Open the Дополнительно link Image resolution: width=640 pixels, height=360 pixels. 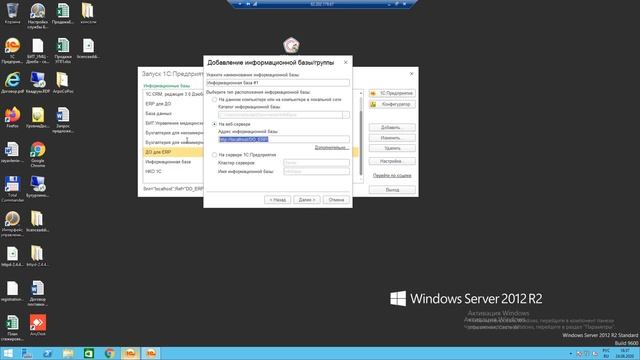point(331,148)
